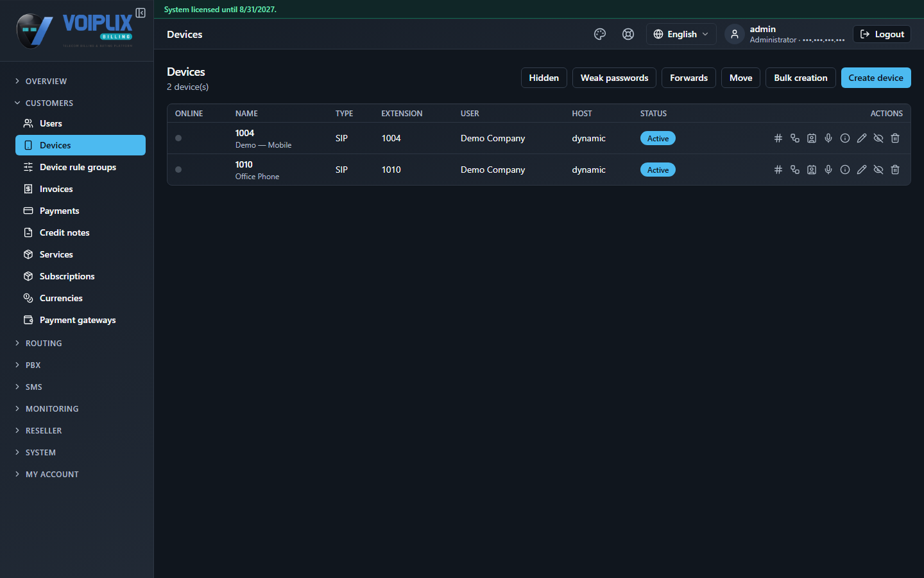Click the Logout button

tap(882, 34)
